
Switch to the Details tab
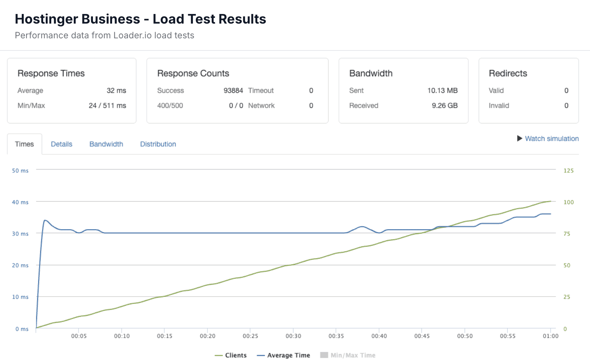coord(61,144)
